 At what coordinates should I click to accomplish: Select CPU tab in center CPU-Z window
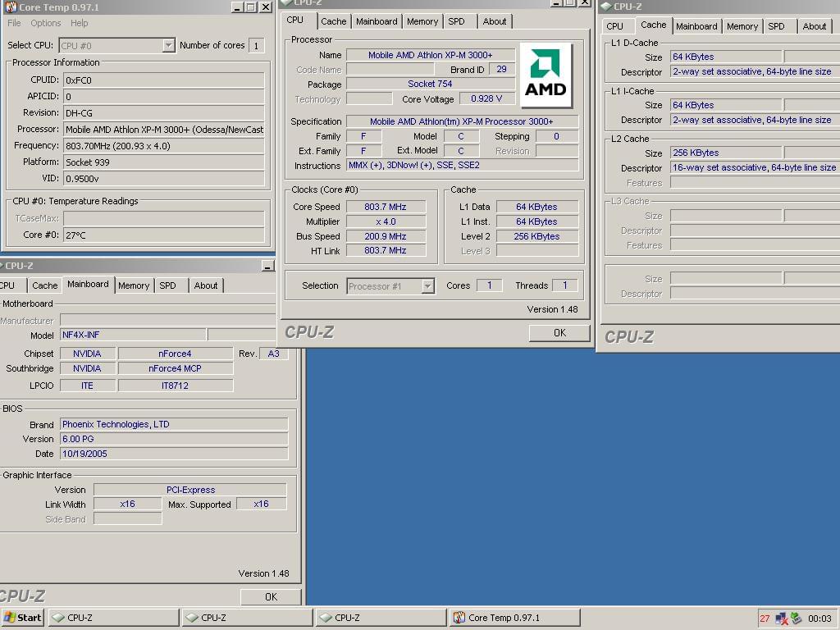(x=295, y=20)
